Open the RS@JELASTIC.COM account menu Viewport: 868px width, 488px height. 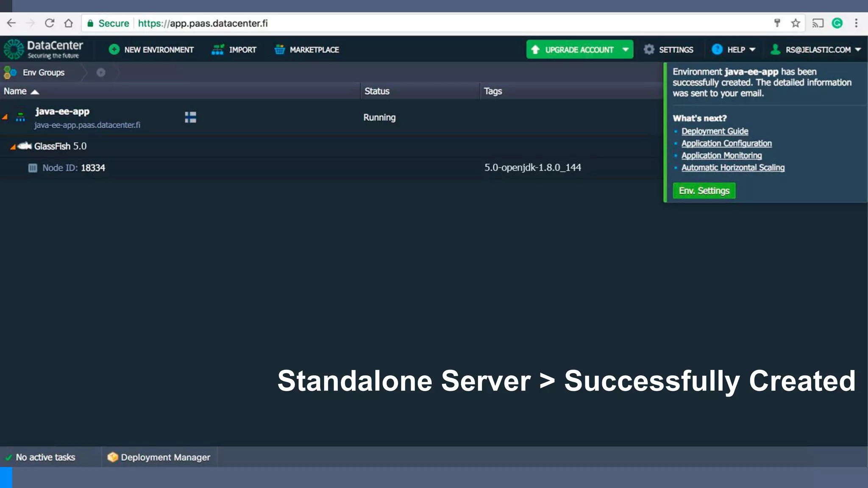(816, 50)
